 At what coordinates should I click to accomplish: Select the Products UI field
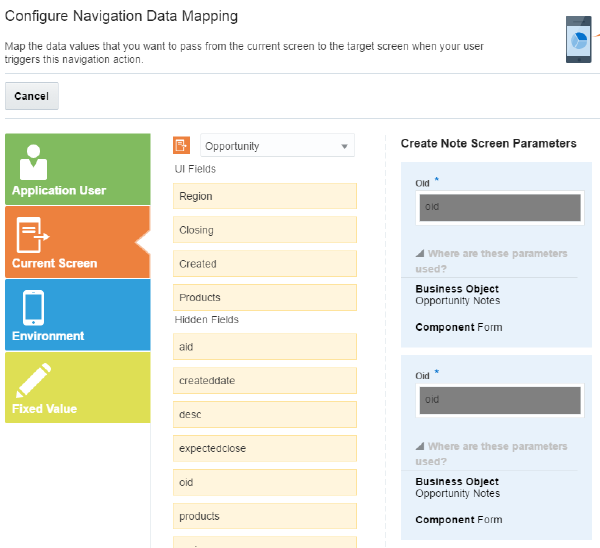[x=265, y=297]
